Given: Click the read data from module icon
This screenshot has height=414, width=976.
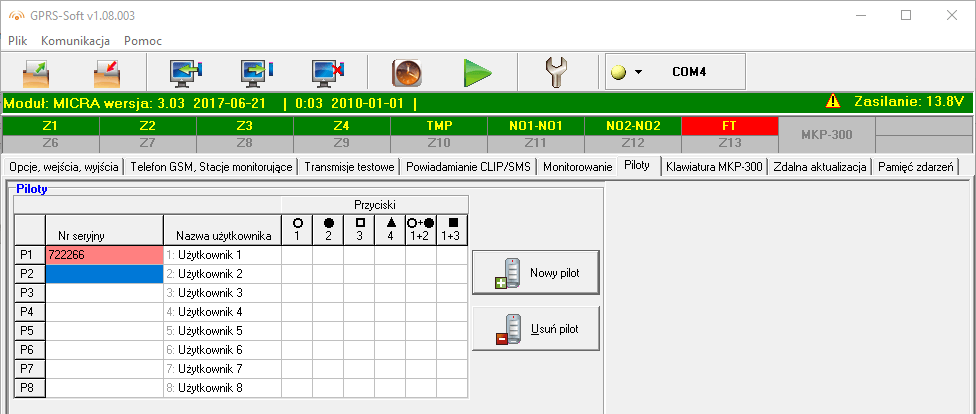Looking at the screenshot, I should coord(187,73).
